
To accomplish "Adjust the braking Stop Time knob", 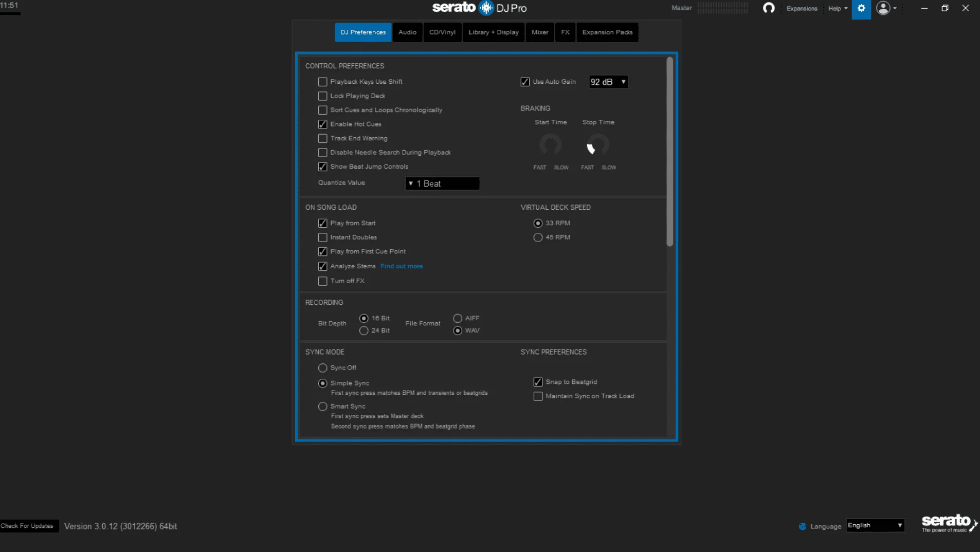I will (x=598, y=145).
